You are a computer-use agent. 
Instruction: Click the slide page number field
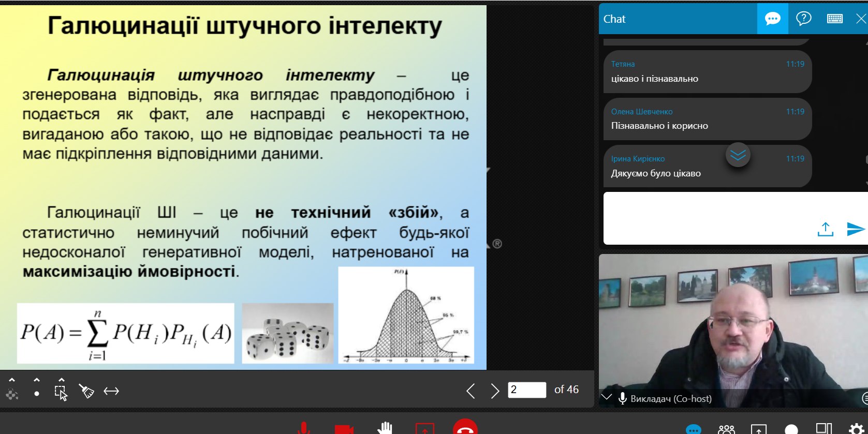527,390
